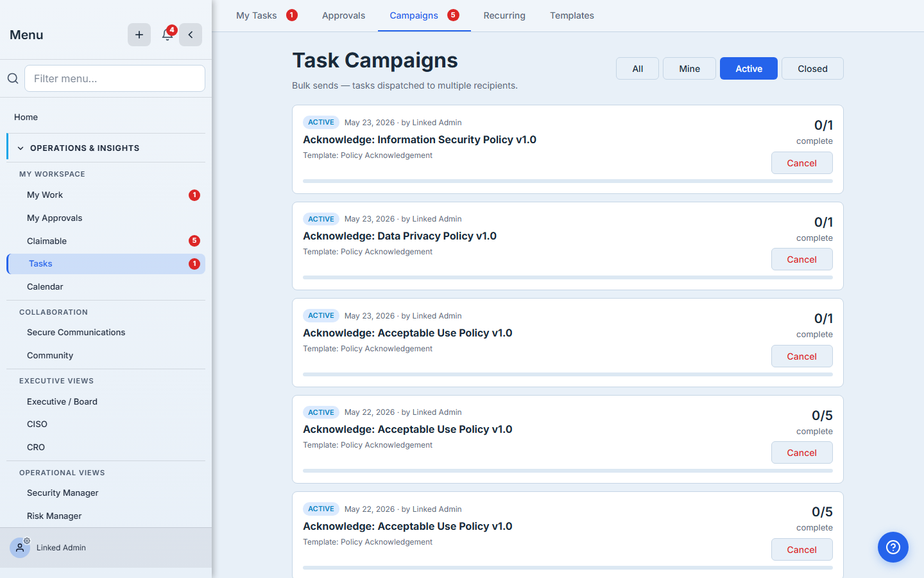Click the Information Security Policy v1.0 campaign title
The height and width of the screenshot is (578, 924).
coord(420,139)
